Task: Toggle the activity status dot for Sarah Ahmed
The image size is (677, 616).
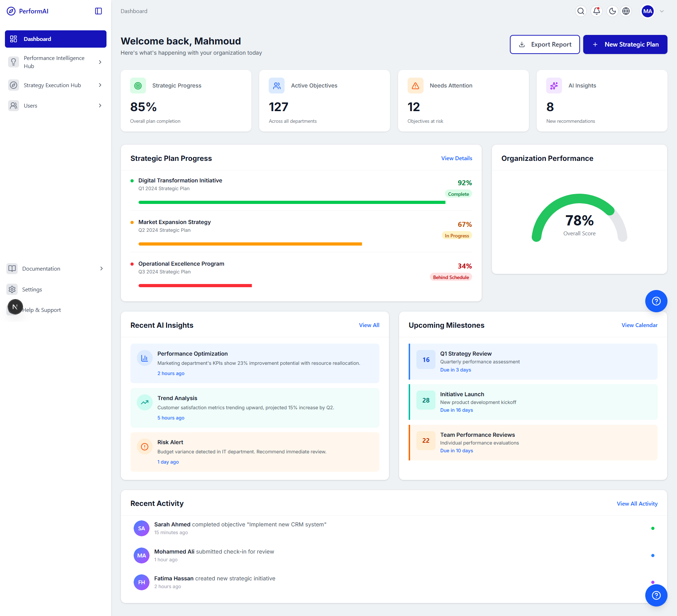Action: [653, 528]
